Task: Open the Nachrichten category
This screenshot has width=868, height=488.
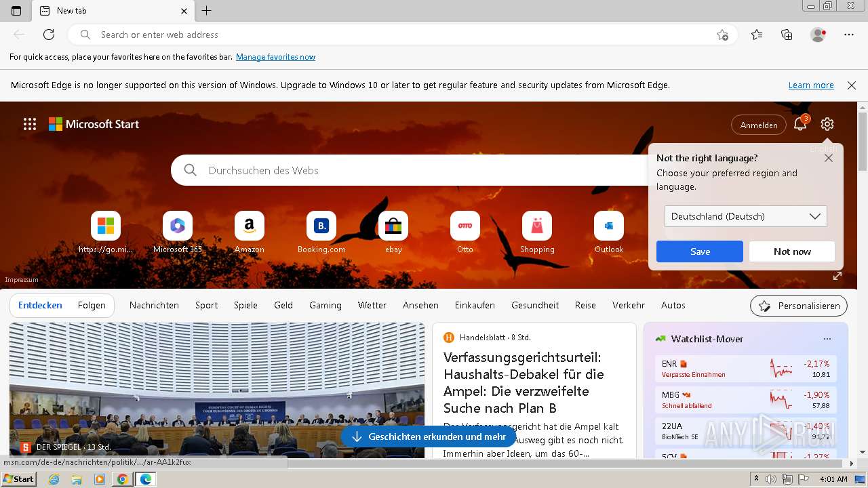Action: (x=154, y=305)
